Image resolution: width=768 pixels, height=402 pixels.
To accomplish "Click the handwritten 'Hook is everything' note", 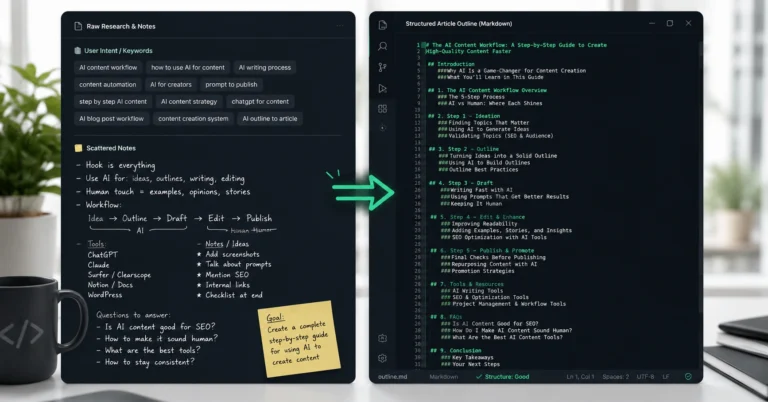I will [120, 166].
